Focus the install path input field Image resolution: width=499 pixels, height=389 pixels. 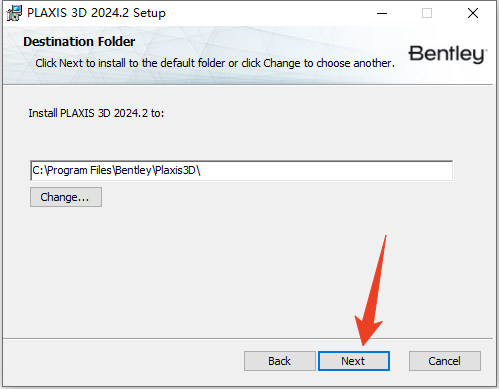coord(241,171)
